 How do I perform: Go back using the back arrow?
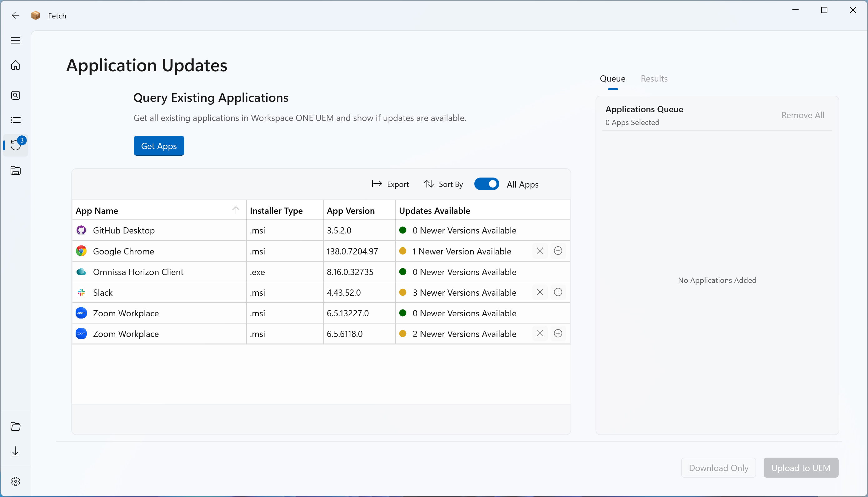(15, 15)
